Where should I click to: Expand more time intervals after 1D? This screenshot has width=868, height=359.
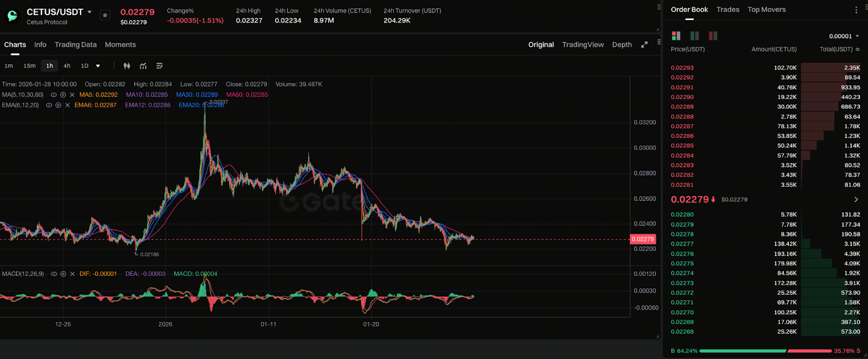98,66
